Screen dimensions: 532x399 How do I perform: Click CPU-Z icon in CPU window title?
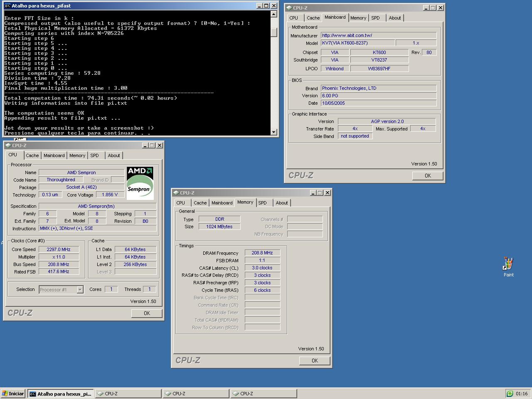click(x=8, y=145)
